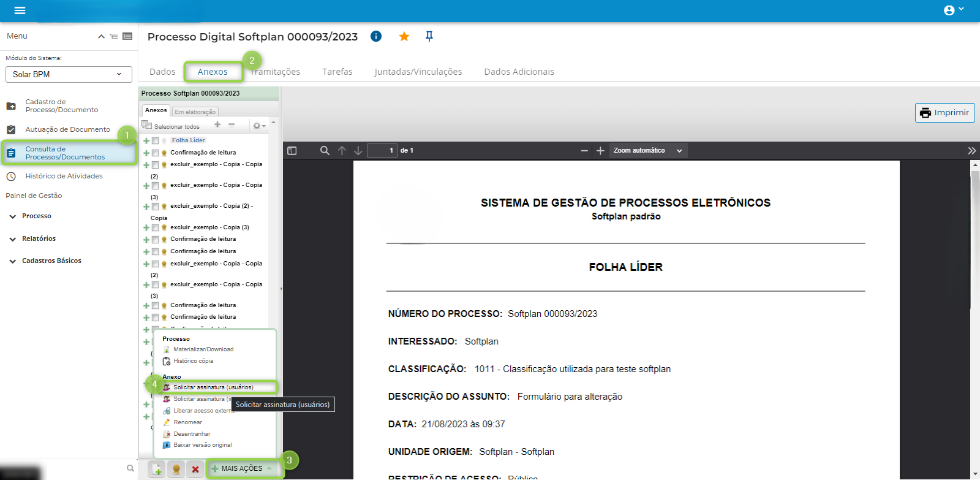
Task: Expand the excluir_exemplo - Copia (3) node
Action: click(146, 227)
